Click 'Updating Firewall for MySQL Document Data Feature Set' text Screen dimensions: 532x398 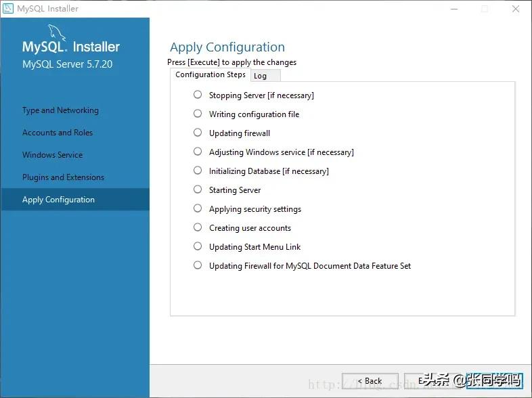click(310, 266)
